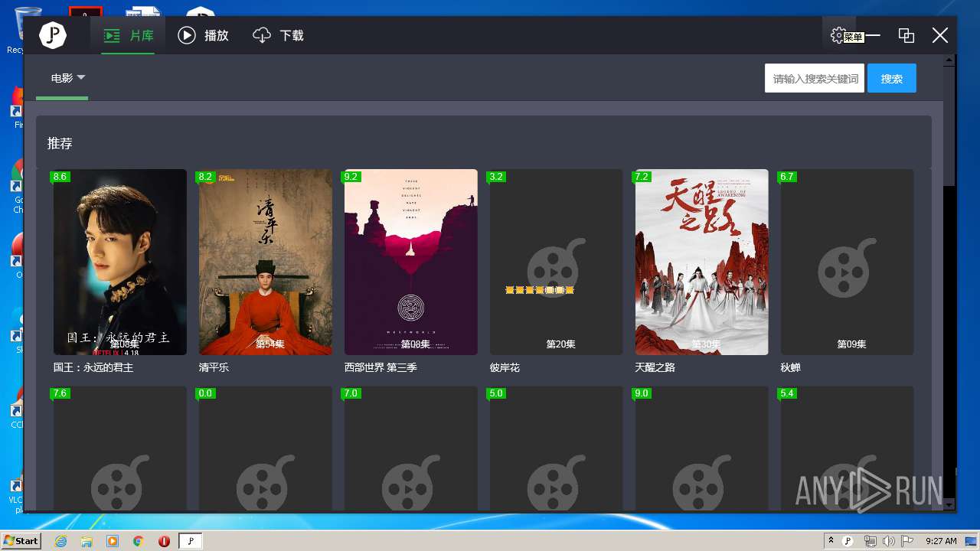
Task: Expand the 电影 category dropdown
Action: tap(68, 78)
